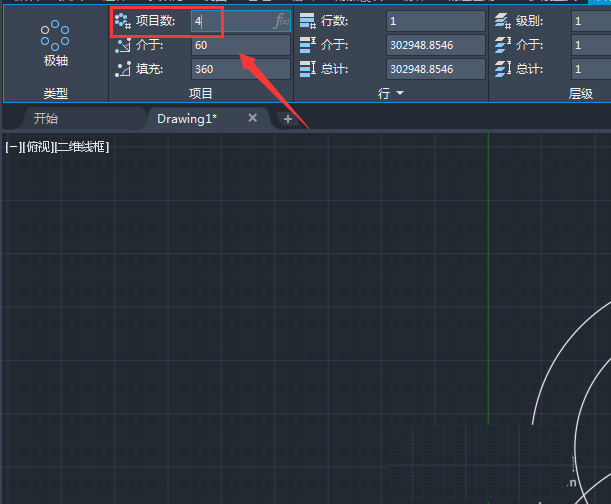Expand the 行 panel dropdown arrow
The image size is (611, 504).
coord(400,93)
